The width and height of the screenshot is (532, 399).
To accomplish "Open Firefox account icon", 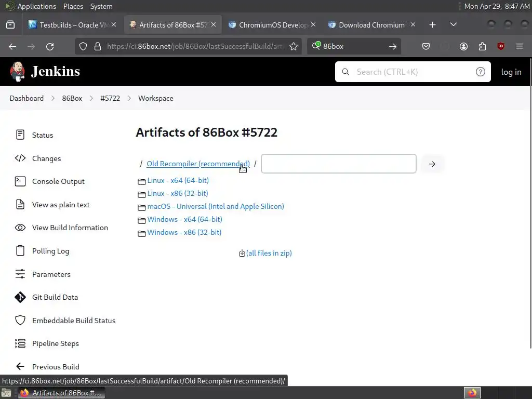I will (463, 46).
